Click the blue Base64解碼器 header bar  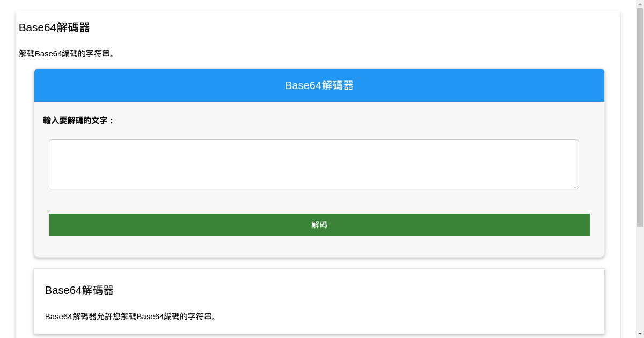[319, 85]
